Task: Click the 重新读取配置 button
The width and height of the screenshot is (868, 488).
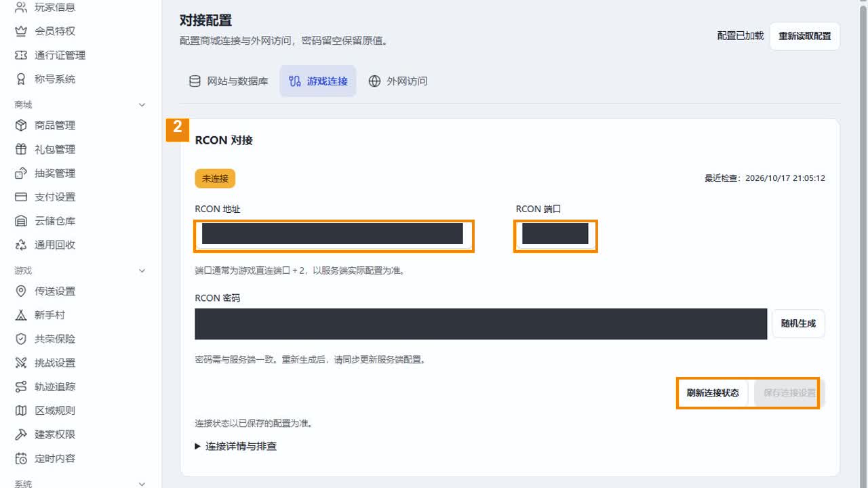Action: click(805, 36)
